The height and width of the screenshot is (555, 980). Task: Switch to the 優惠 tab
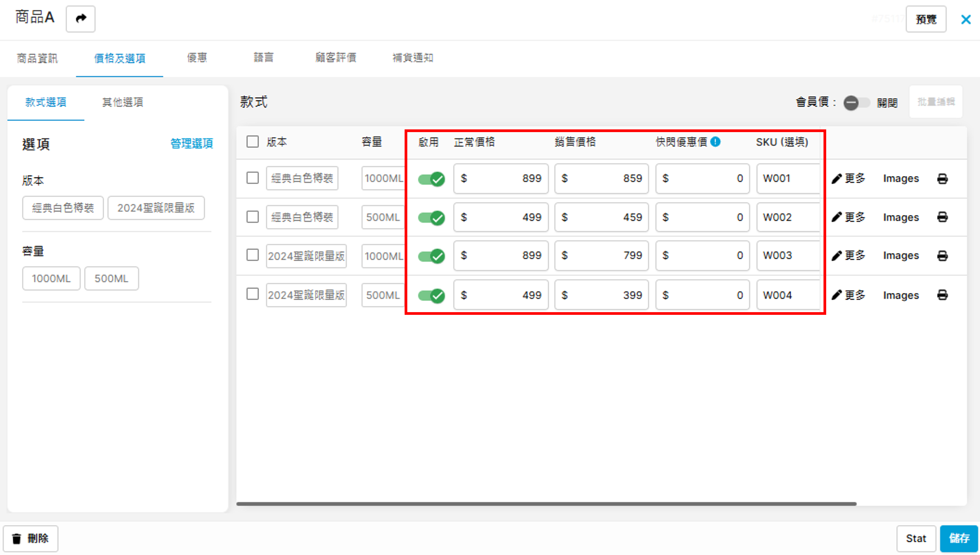coord(197,58)
